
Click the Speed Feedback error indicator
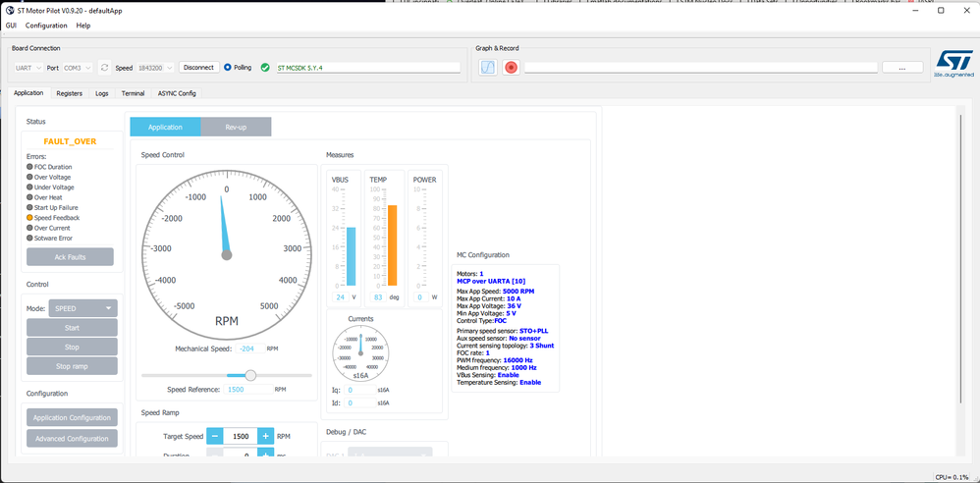point(29,217)
